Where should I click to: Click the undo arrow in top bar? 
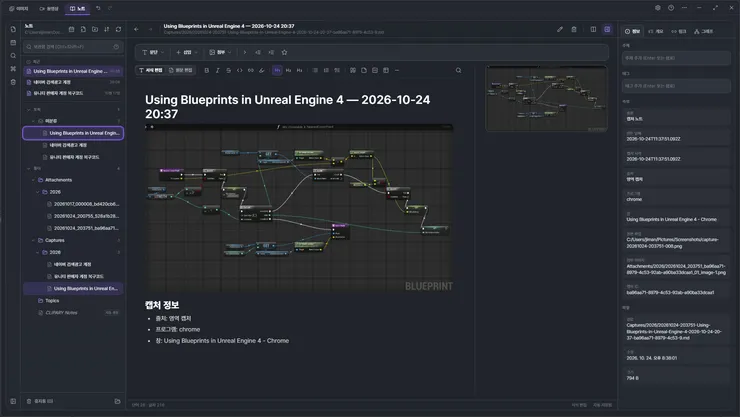click(98, 8)
